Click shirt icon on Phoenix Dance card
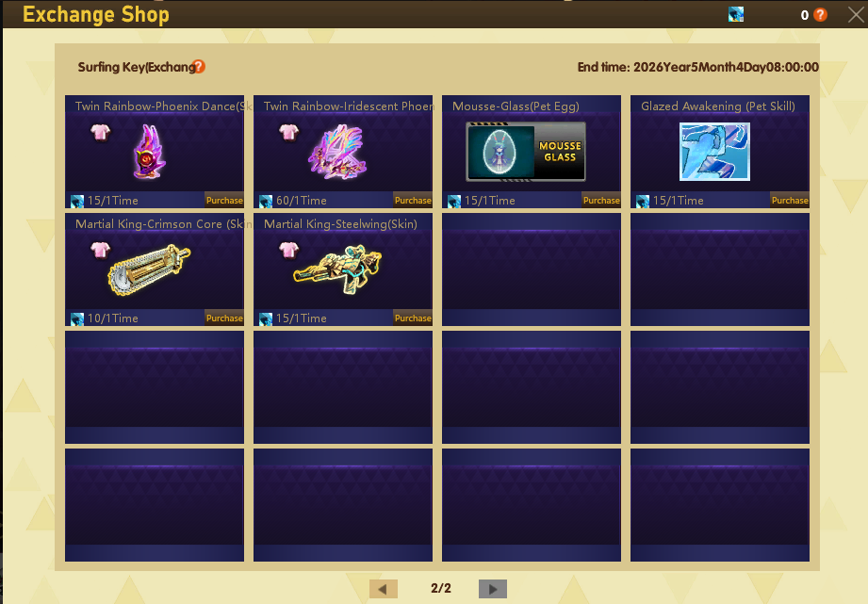The height and width of the screenshot is (604, 868). (100, 132)
